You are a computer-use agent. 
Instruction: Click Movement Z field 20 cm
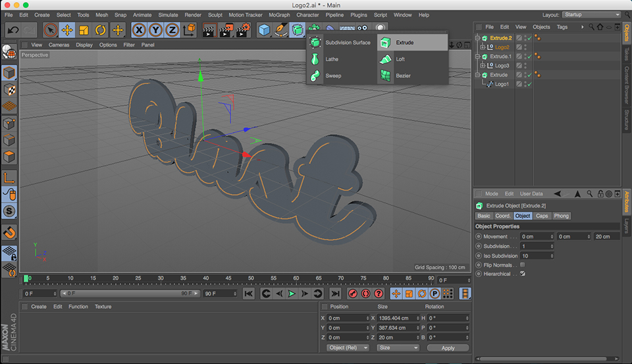pos(606,236)
